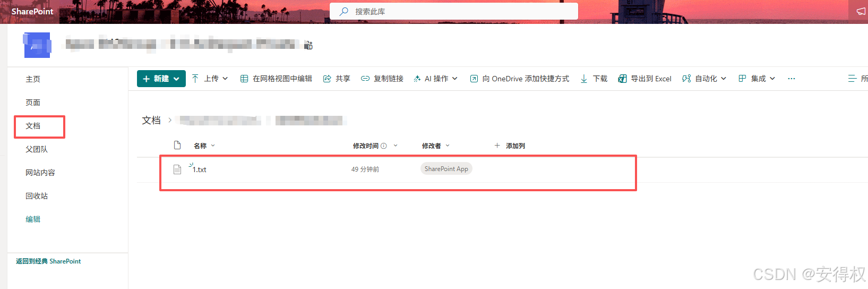Click 文档 breadcrumb root
Viewport: 868px width, 289px height.
[x=151, y=121]
